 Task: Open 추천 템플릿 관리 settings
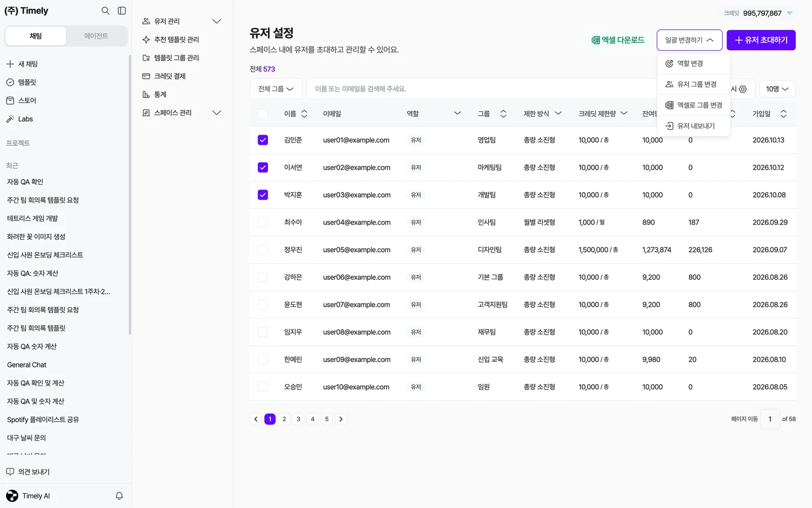point(171,40)
